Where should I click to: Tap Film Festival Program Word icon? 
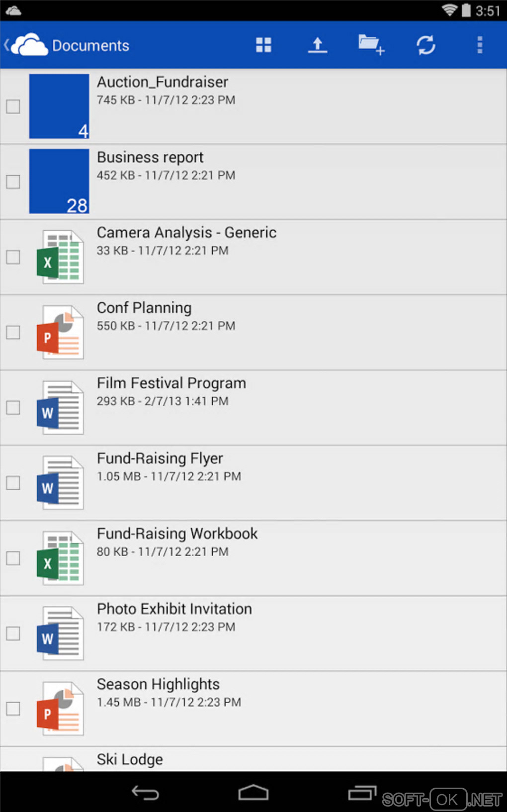point(60,408)
